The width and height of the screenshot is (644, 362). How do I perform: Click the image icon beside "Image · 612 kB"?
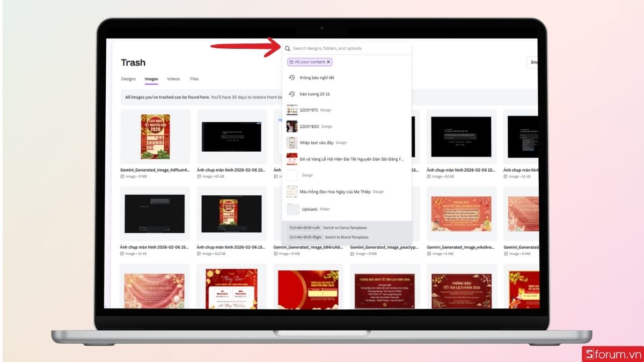pyautogui.click(x=199, y=253)
